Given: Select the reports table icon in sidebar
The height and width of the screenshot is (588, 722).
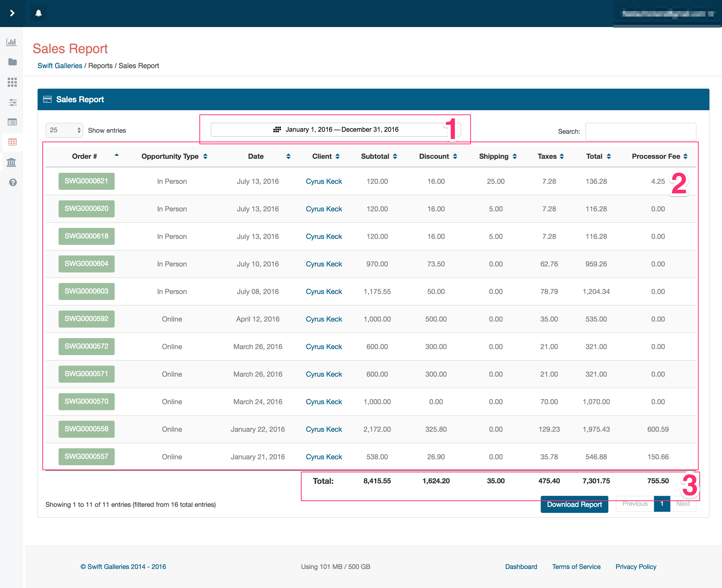Looking at the screenshot, I should coord(13,142).
